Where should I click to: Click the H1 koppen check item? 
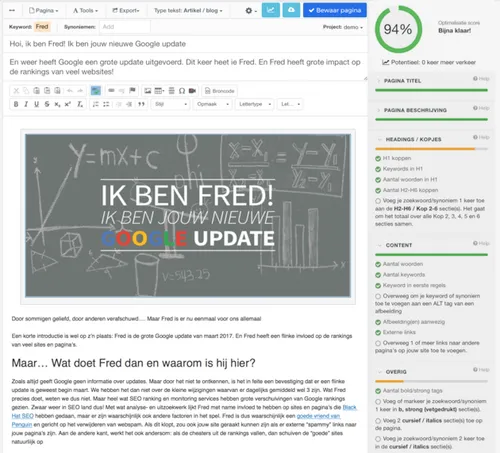393,158
